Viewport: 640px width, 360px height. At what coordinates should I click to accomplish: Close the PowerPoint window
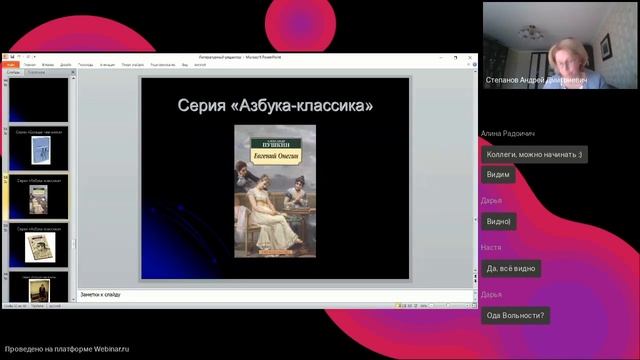tap(470, 58)
